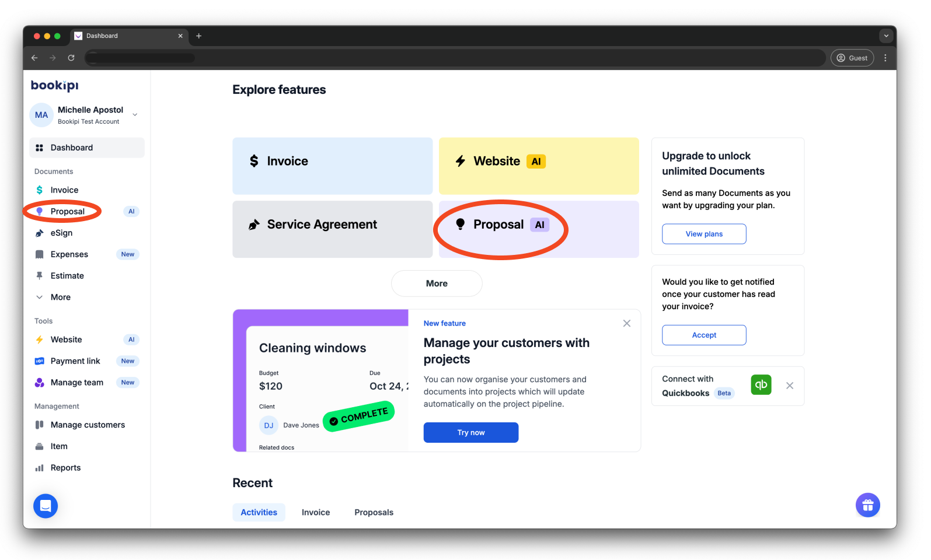Viewport: 931px width, 560px height.
Task: Click the browser address bar
Action: [x=455, y=58]
